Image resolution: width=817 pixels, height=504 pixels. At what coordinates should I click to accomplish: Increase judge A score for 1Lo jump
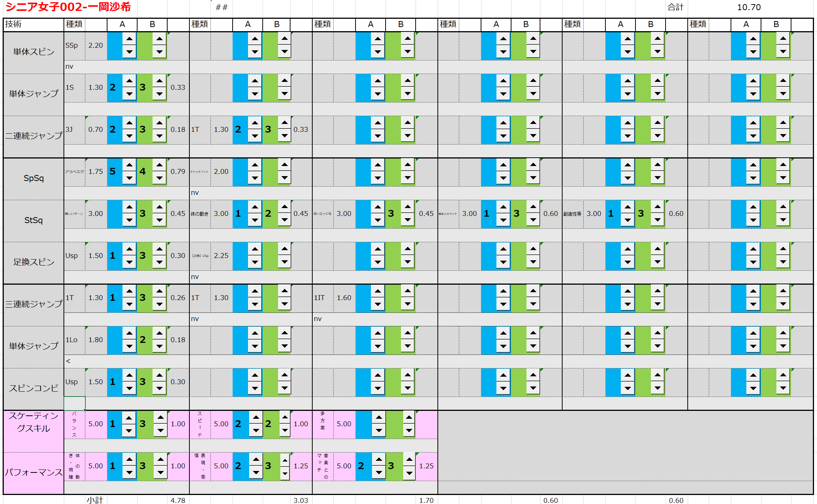(x=129, y=333)
